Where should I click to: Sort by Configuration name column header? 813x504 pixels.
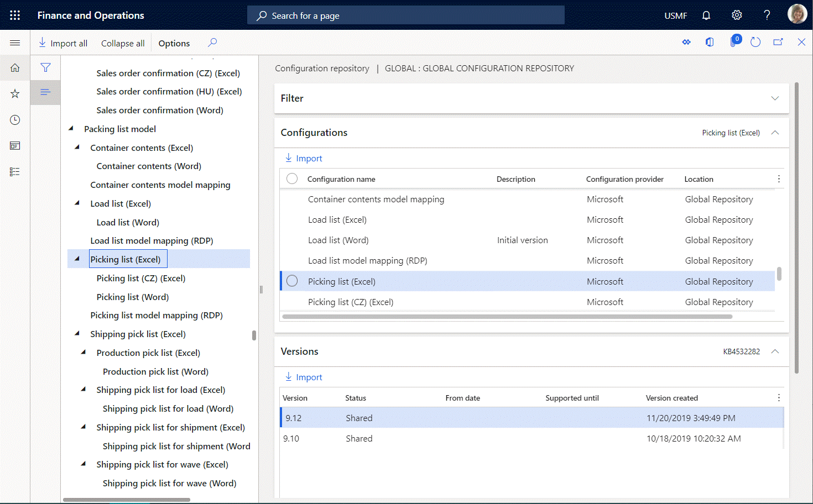pos(341,179)
